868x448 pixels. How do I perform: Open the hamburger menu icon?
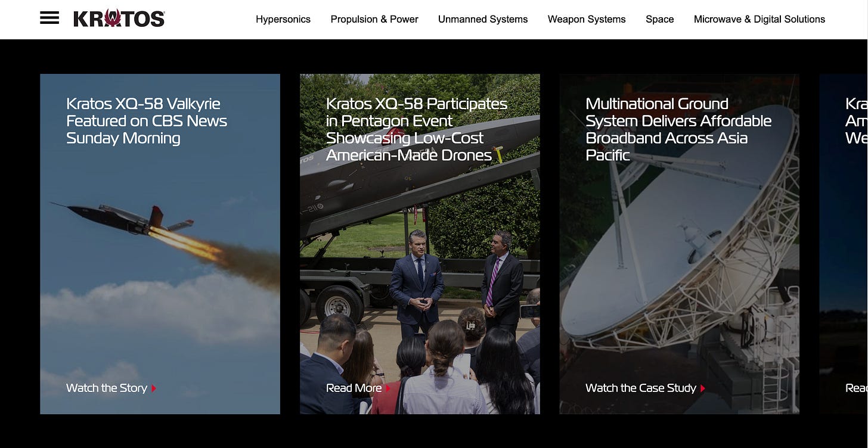(x=49, y=18)
